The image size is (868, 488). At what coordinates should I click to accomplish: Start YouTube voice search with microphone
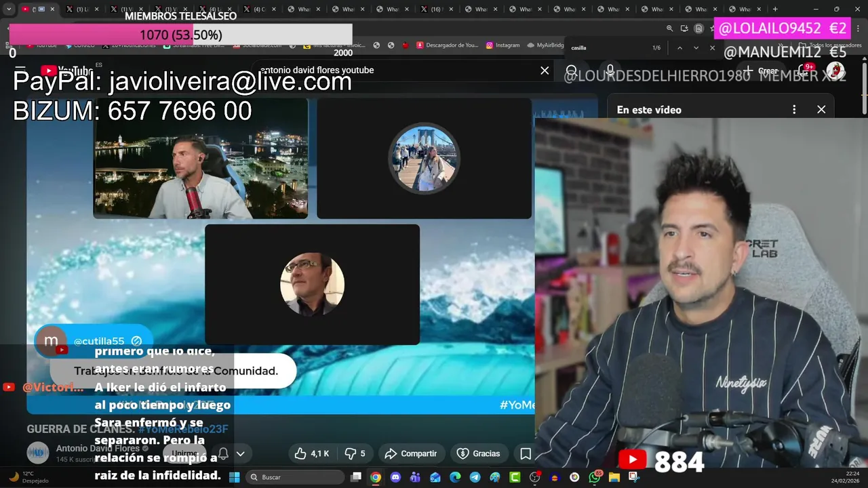[x=610, y=70]
